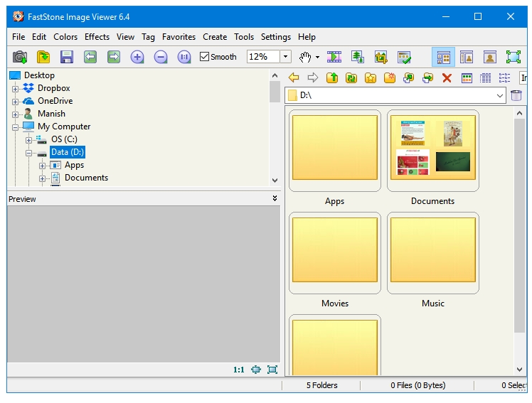532x403 pixels.
Task: Click the Forward arrow in browser toolbar
Action: point(313,78)
